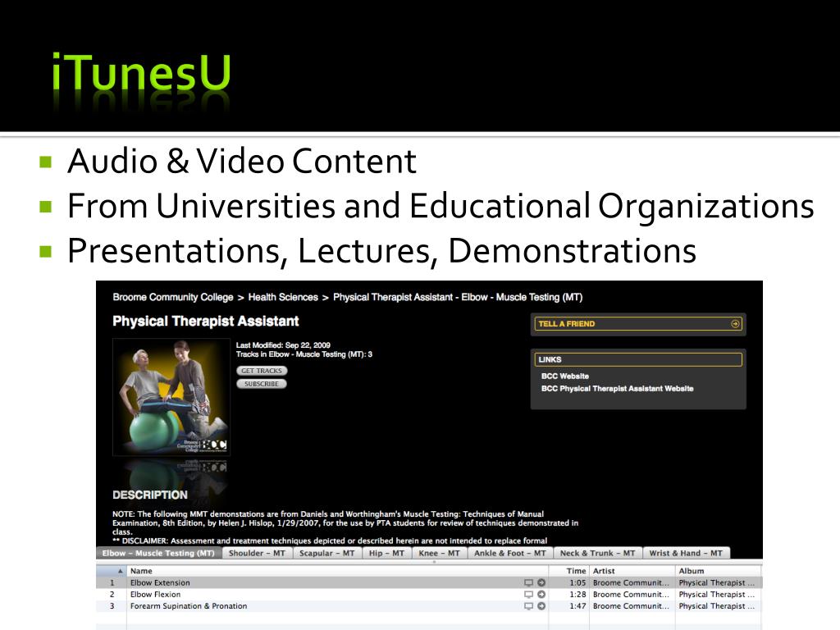Viewport: 840px width, 630px height.
Task: Click the 1:05 time value
Action: [577, 583]
